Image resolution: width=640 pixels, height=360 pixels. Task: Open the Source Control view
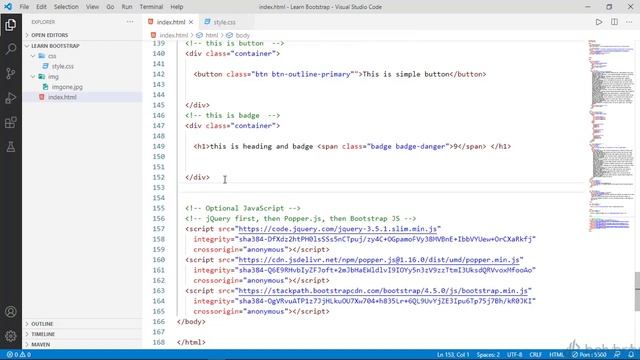coord(11,73)
